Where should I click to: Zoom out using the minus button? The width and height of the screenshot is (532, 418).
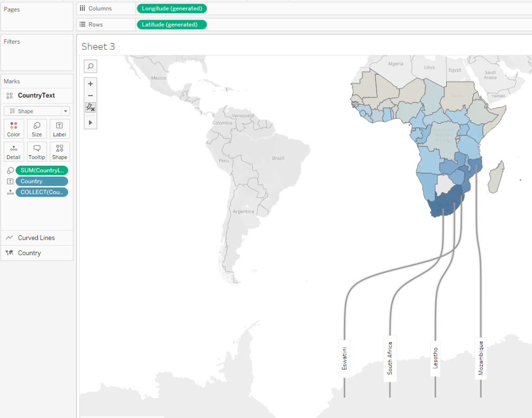(x=90, y=96)
